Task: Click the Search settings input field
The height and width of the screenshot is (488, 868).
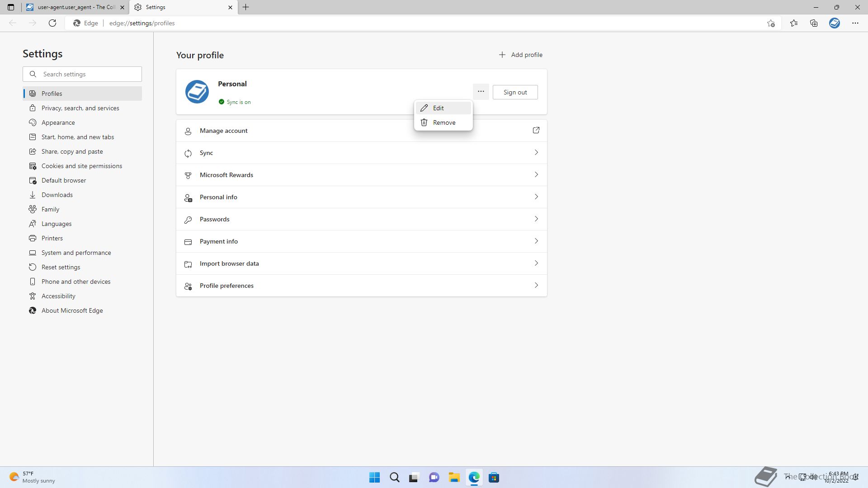Action: (x=88, y=74)
